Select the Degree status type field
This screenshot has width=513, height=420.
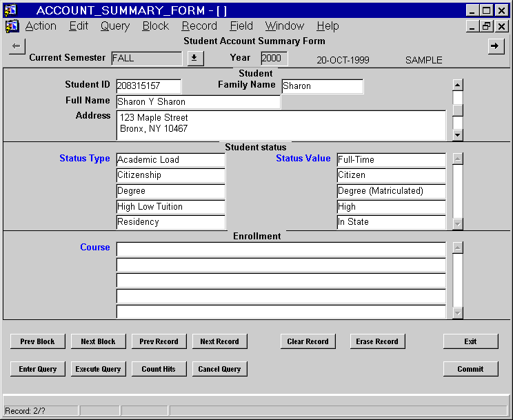[x=171, y=191]
